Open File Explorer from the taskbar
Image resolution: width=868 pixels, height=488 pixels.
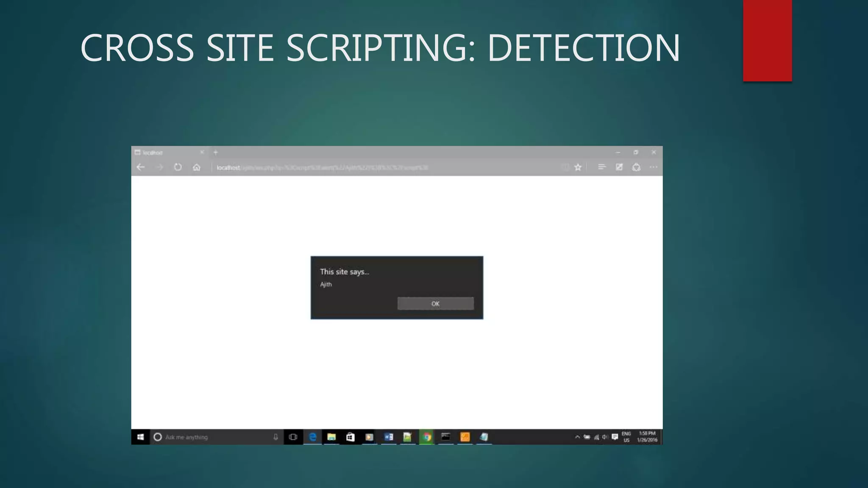[331, 437]
